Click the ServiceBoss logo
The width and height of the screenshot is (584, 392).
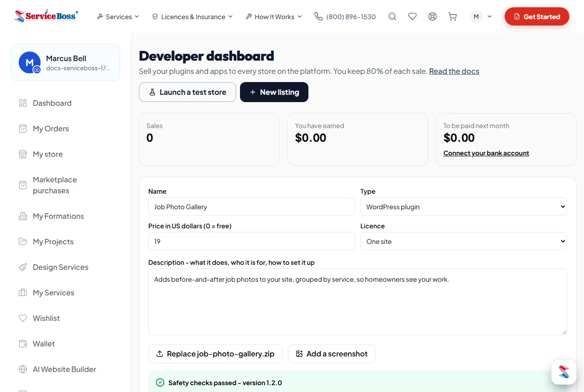[x=47, y=16]
